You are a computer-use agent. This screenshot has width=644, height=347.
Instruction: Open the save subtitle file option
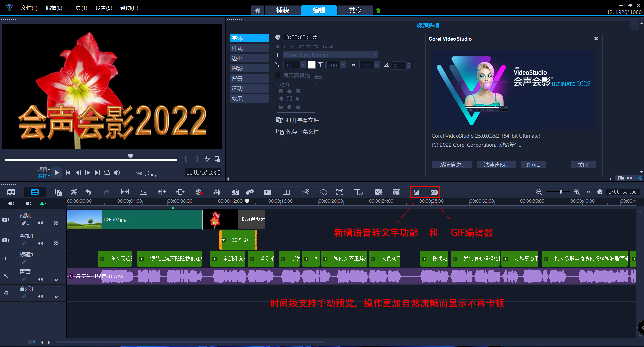click(297, 132)
